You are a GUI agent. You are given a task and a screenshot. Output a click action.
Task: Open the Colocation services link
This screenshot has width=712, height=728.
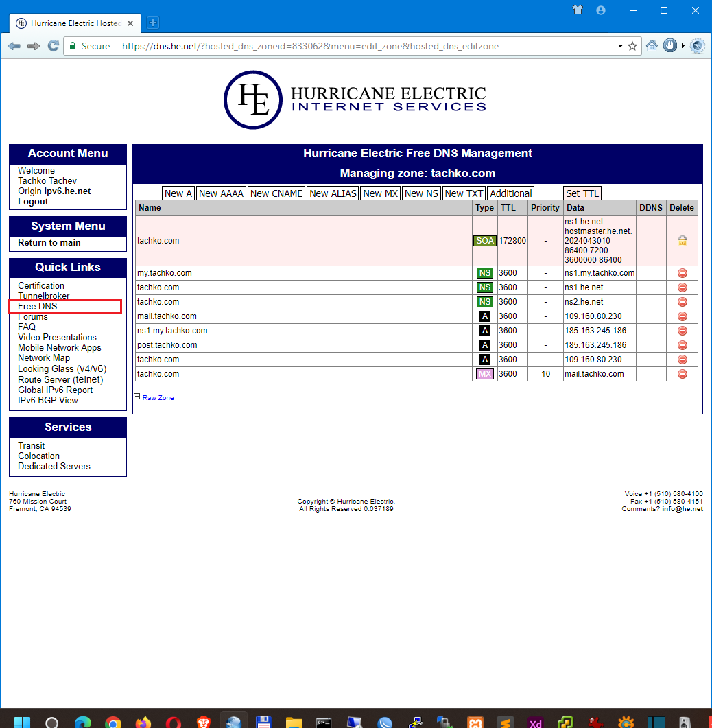click(x=38, y=456)
